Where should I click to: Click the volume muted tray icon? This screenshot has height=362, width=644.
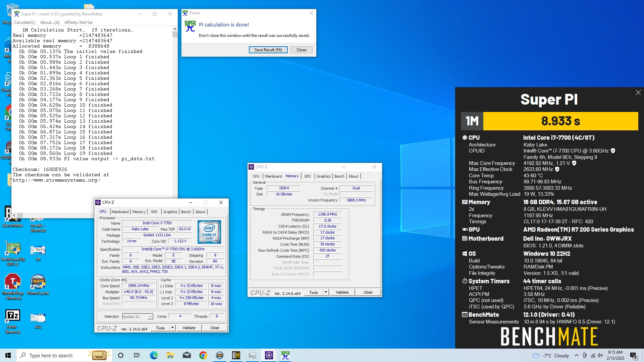click(x=600, y=355)
